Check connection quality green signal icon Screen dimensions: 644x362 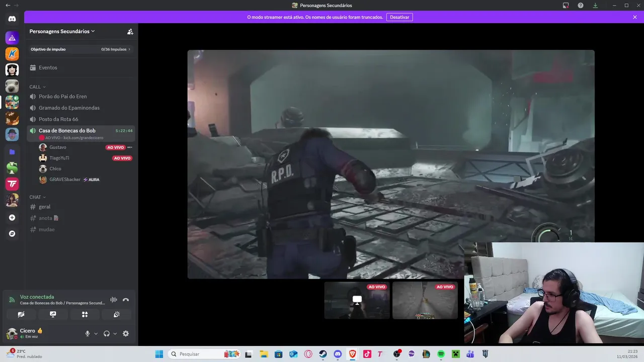[x=12, y=300]
